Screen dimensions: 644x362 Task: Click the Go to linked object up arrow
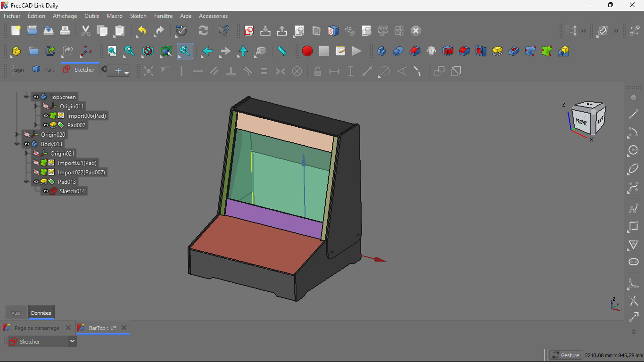(x=243, y=51)
